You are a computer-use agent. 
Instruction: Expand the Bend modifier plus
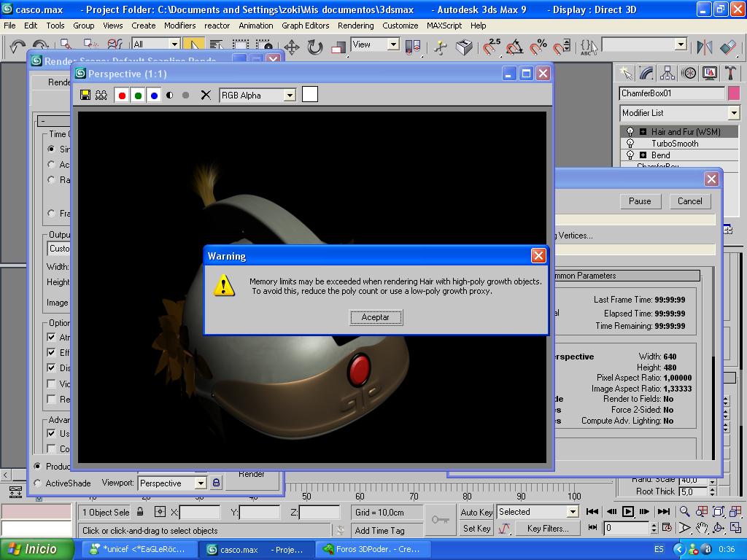(x=643, y=155)
